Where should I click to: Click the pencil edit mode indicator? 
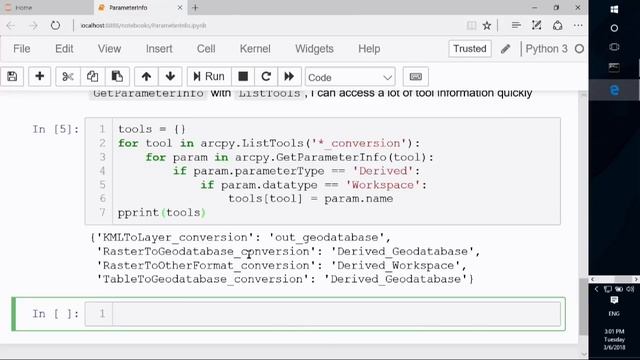point(505,49)
